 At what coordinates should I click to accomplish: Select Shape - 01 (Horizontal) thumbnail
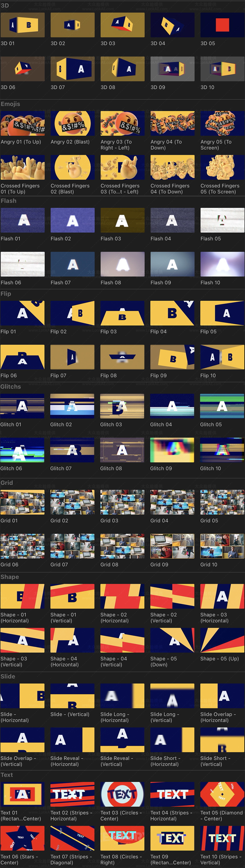click(22, 596)
